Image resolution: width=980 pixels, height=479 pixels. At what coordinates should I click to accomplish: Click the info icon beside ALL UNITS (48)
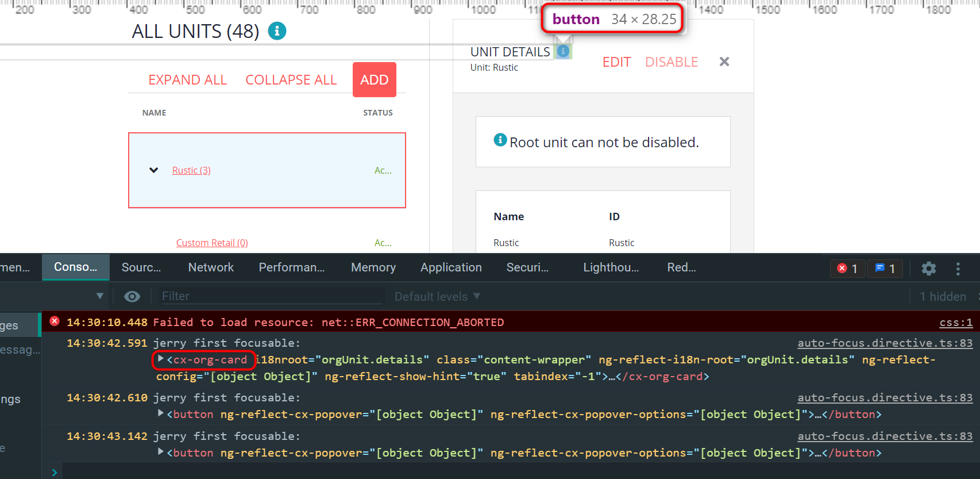point(277,31)
